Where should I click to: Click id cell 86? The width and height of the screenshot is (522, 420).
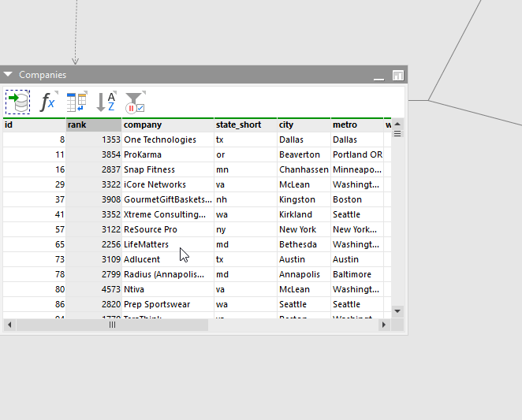click(34, 304)
